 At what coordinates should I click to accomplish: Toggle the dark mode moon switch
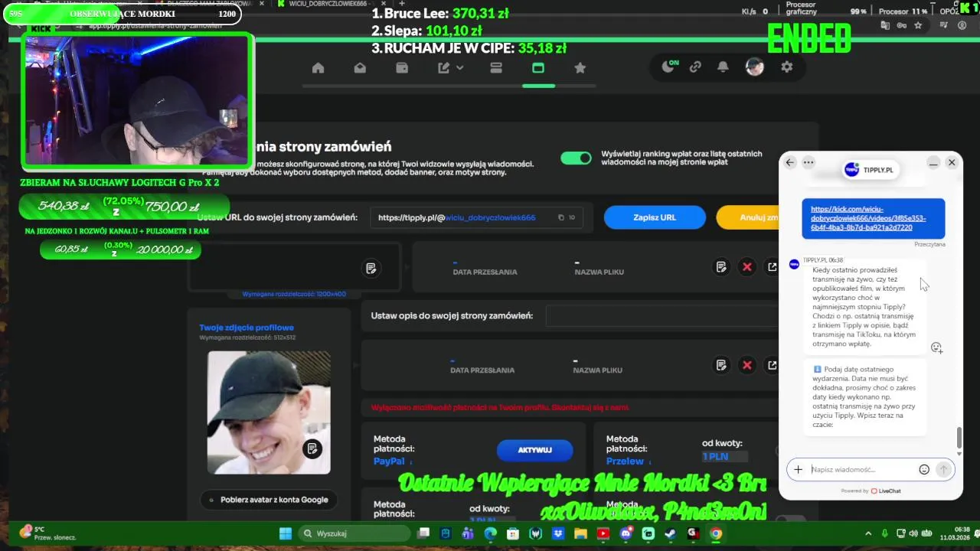pyautogui.click(x=669, y=67)
